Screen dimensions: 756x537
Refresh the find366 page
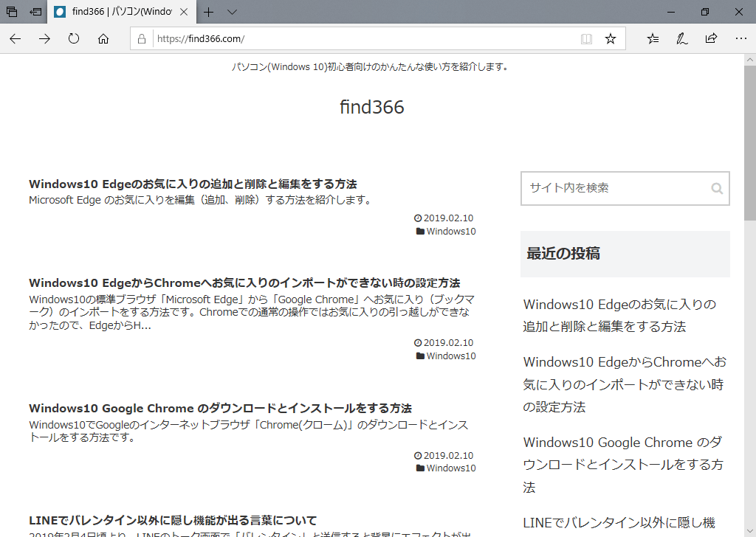[x=74, y=38]
